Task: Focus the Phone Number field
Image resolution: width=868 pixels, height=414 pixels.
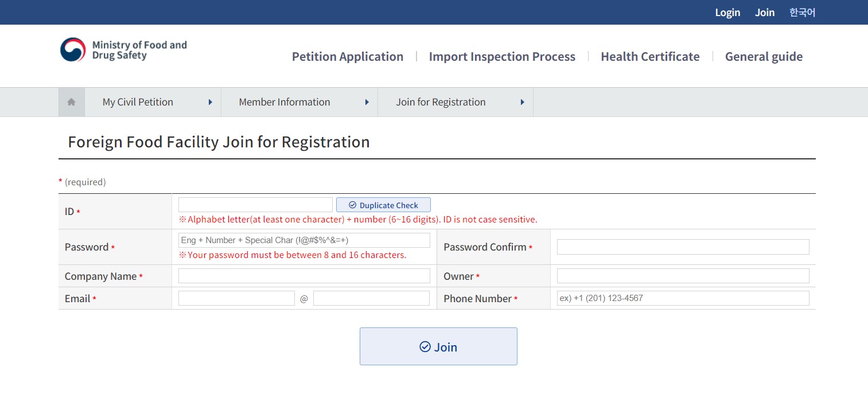Action: tap(683, 298)
